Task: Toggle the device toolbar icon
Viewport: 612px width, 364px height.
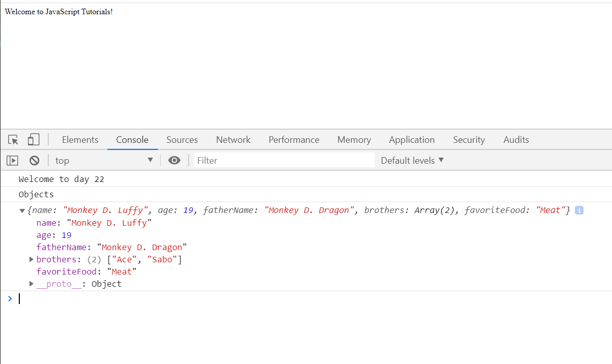Action: click(34, 140)
